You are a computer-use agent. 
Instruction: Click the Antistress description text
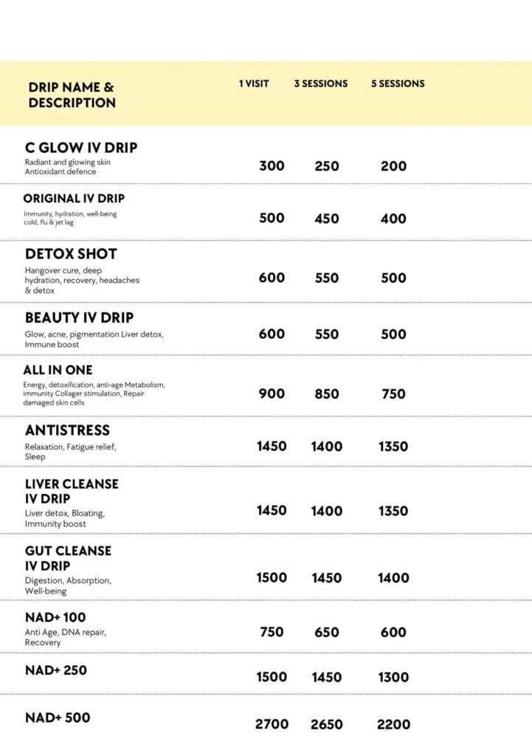tap(70, 452)
